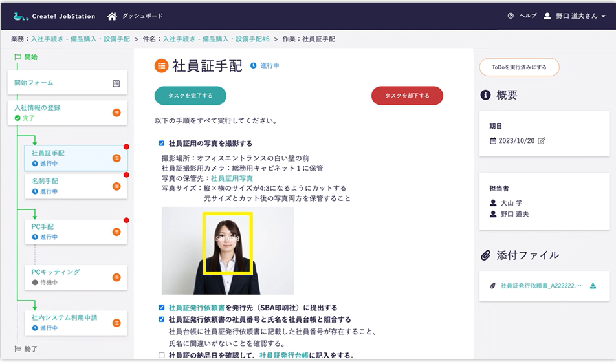This screenshot has width=616, height=364.
Task: Select the 社内システム利用申請 step
Action: [76, 323]
